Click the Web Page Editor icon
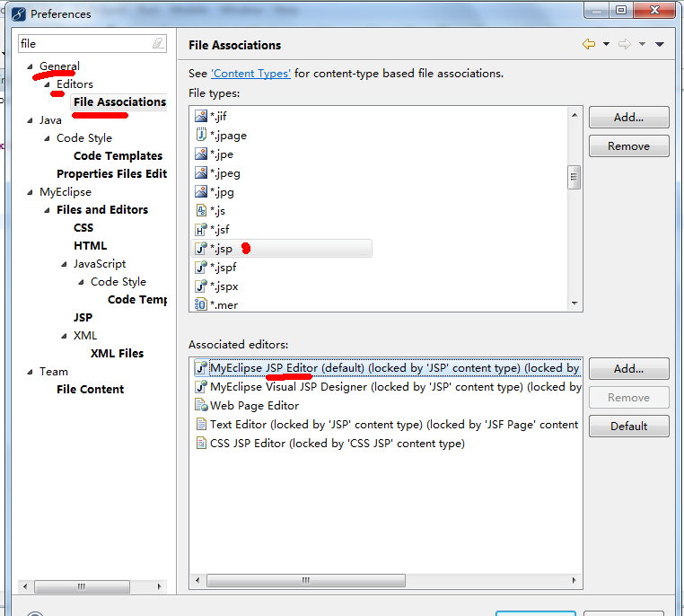This screenshot has width=684, height=616. [202, 406]
